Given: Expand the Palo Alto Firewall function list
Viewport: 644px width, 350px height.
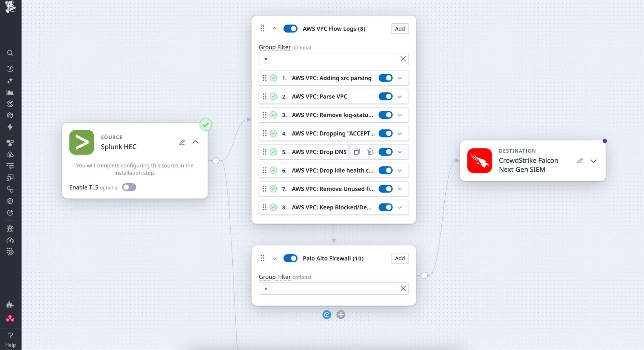Looking at the screenshot, I should (275, 258).
